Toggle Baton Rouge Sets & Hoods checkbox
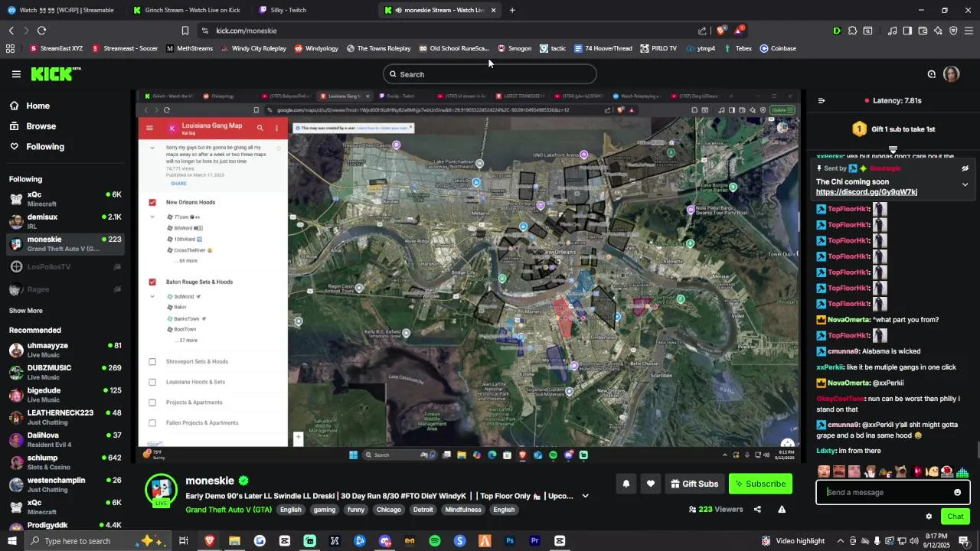The width and height of the screenshot is (980, 551). (152, 282)
